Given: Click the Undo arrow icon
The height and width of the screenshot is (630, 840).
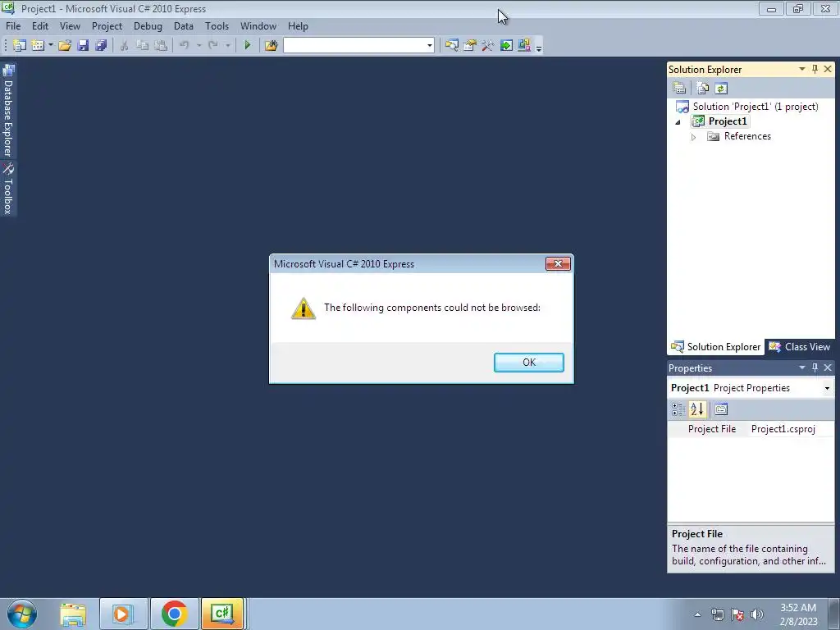Looking at the screenshot, I should click(185, 46).
